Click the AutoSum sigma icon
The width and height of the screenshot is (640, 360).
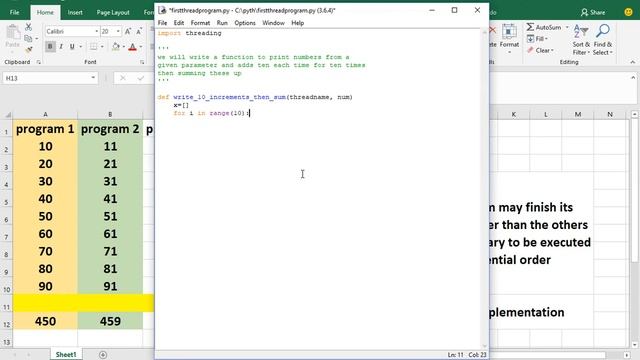point(530,27)
